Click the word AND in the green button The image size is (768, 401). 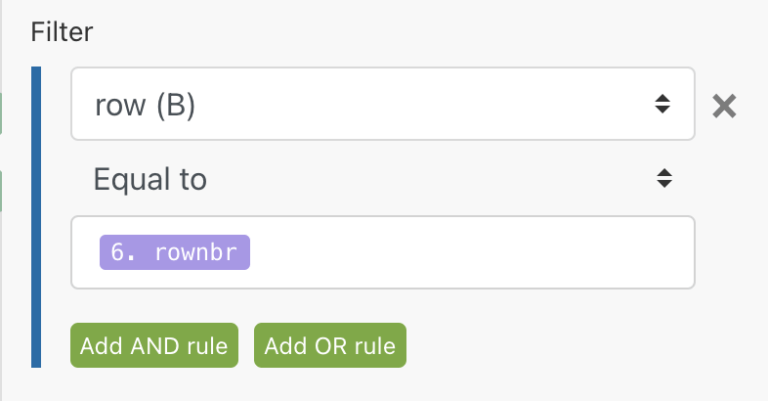[x=153, y=346]
